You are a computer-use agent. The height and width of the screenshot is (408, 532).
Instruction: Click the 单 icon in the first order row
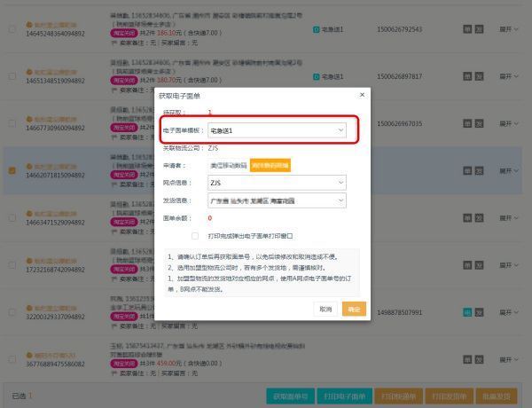click(466, 28)
